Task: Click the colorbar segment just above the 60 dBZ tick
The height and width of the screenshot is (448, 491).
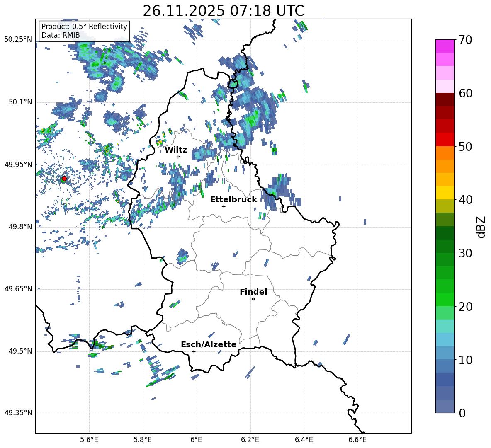Action: coord(445,86)
